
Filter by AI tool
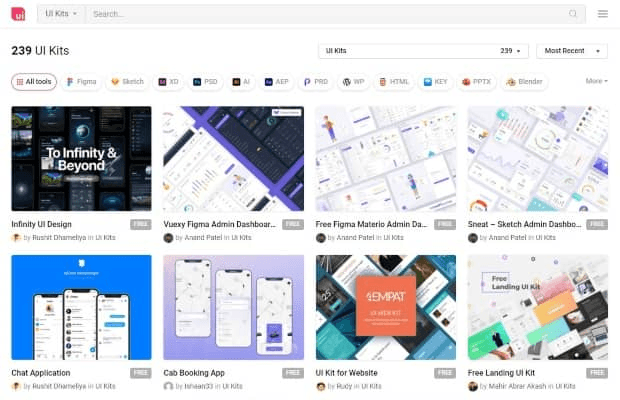(241, 82)
